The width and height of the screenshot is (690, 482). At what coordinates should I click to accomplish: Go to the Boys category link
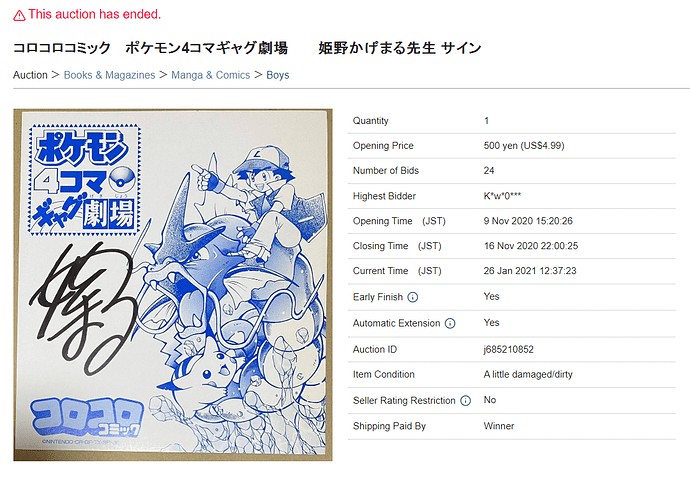point(278,75)
